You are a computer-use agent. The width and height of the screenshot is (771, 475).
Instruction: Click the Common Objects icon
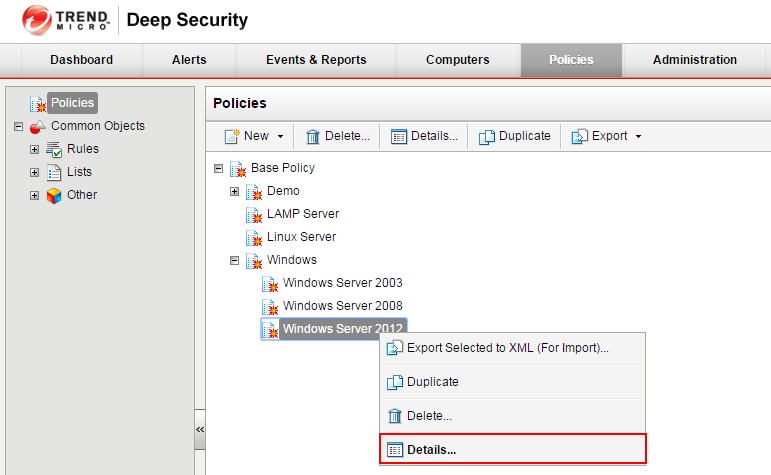pos(37,127)
